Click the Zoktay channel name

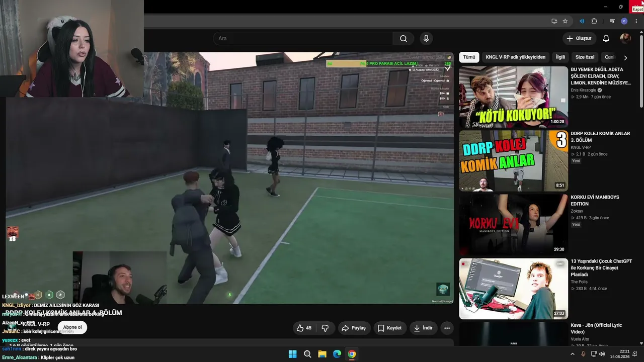tap(577, 211)
